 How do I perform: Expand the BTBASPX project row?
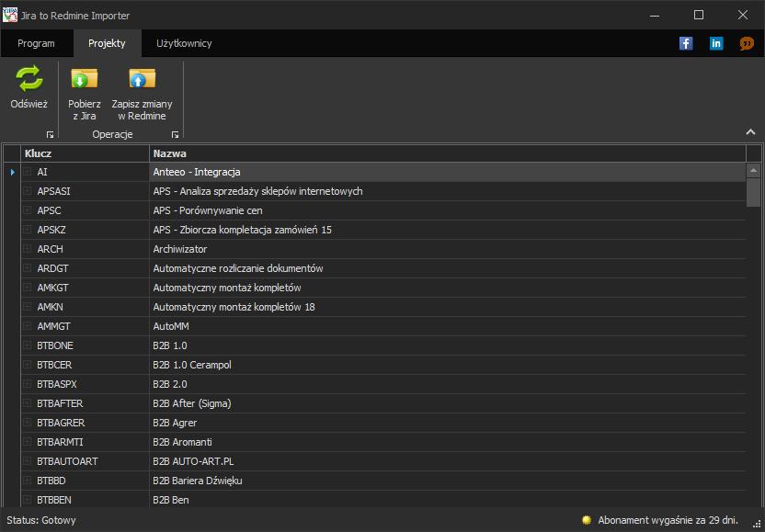(x=28, y=384)
